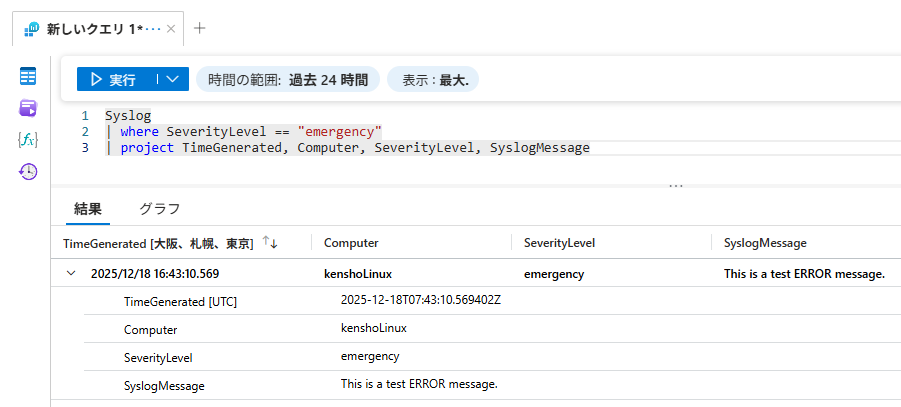
Task: Click the SyslogMessage detail value text
Action: pos(419,383)
